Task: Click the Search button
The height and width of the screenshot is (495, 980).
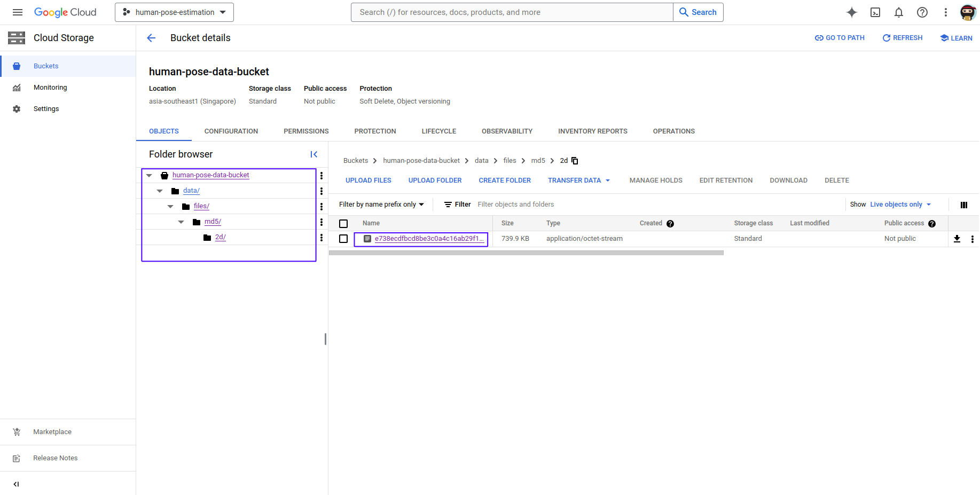Action: click(x=698, y=12)
